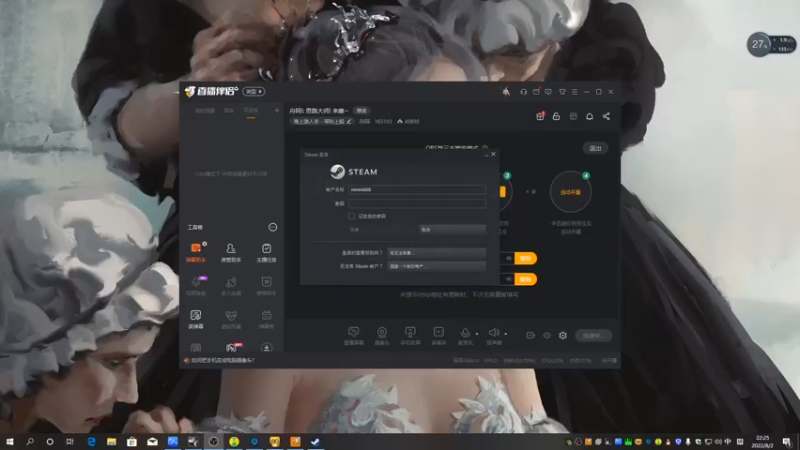
Task: Select the third orange-underlined scene tab
Action: pyautogui.click(x=251, y=111)
